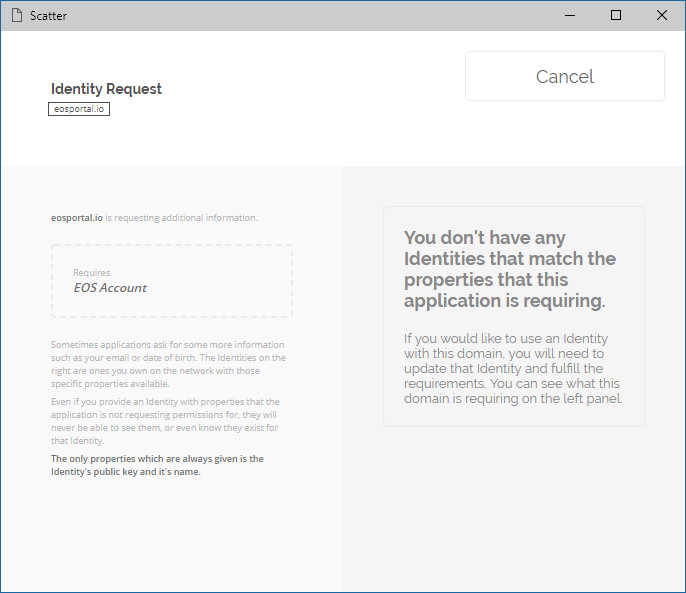This screenshot has height=593, width=686.
Task: Click bold eosportal.io in requesting information line
Action: click(x=77, y=218)
